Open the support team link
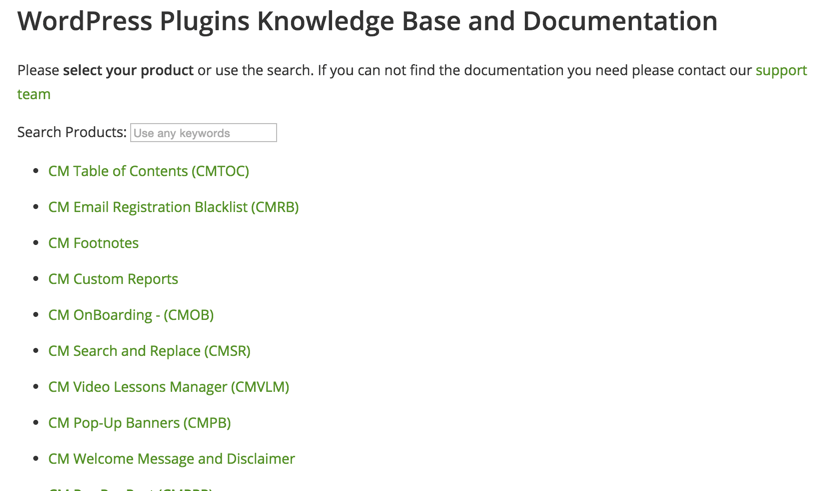Screen dimensions: 821x491 click(780, 71)
